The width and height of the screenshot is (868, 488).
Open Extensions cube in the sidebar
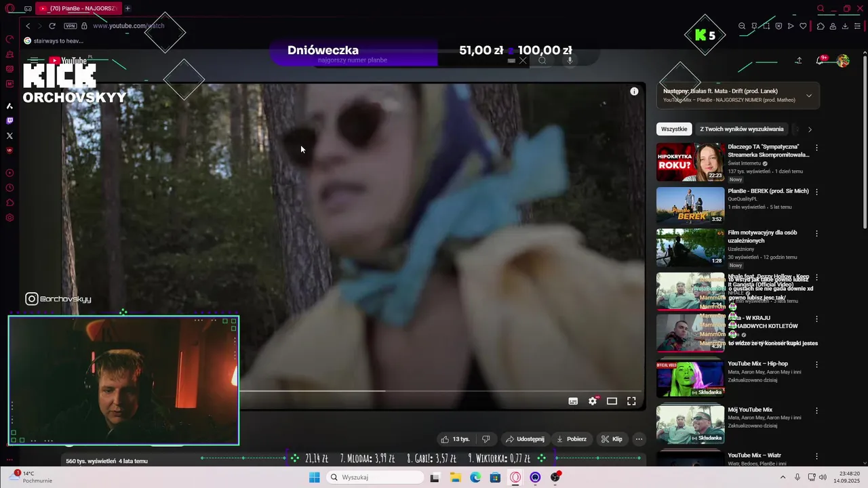click(9, 203)
